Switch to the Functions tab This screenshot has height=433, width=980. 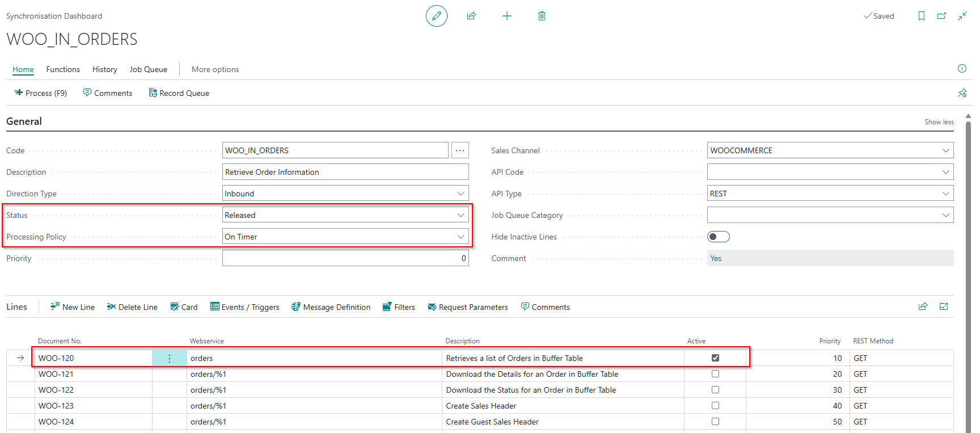[63, 69]
